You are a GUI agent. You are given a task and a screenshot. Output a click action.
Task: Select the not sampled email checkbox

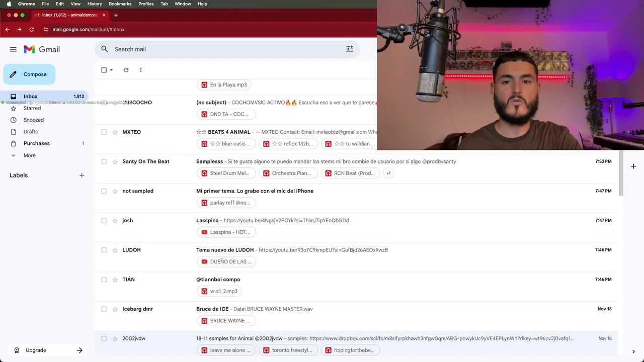pos(104,191)
